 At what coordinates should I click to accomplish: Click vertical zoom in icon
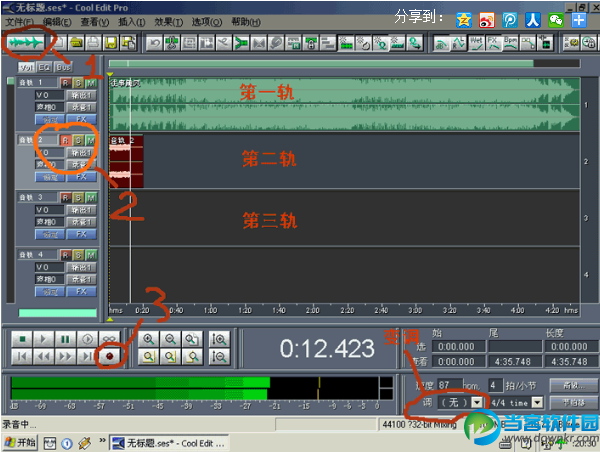(x=219, y=339)
